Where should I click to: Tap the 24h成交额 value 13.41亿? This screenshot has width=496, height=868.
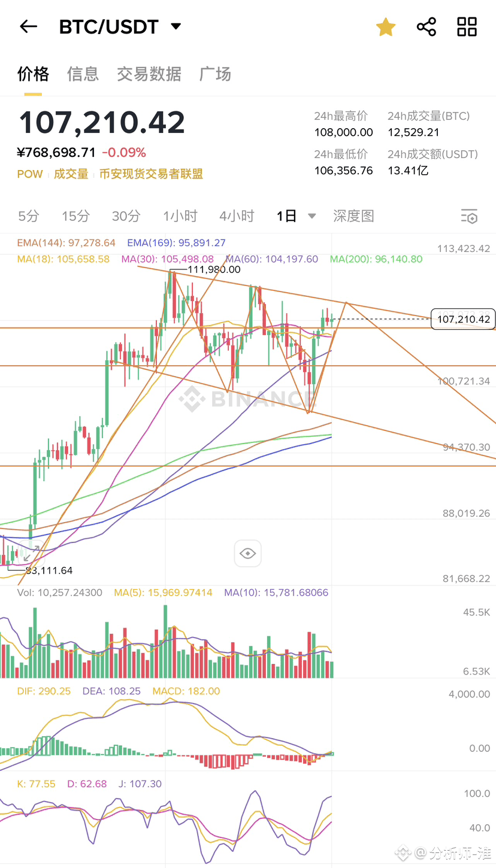(408, 171)
